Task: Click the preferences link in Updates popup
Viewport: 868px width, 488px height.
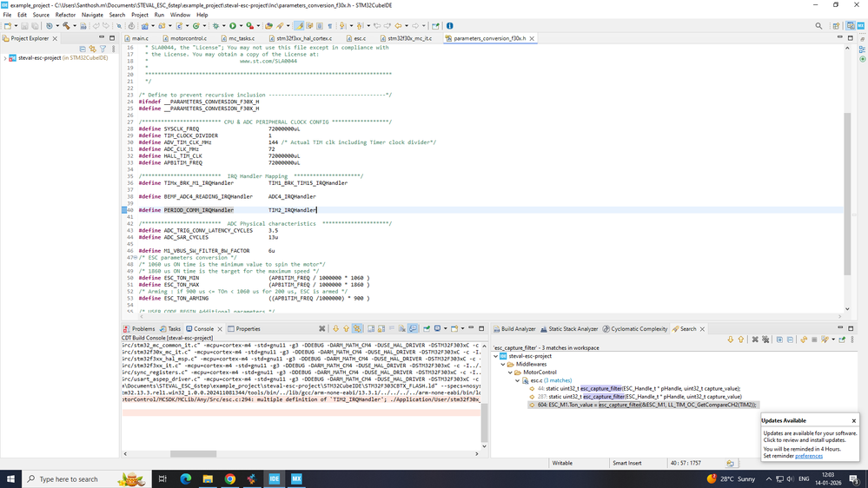Action: tap(808, 456)
